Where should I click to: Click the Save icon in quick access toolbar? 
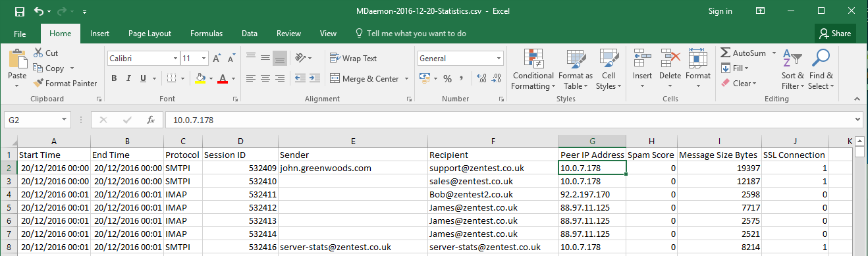point(19,11)
